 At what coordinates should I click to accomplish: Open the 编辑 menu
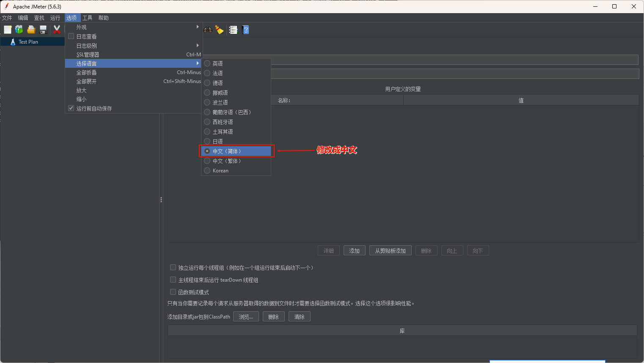coord(23,18)
